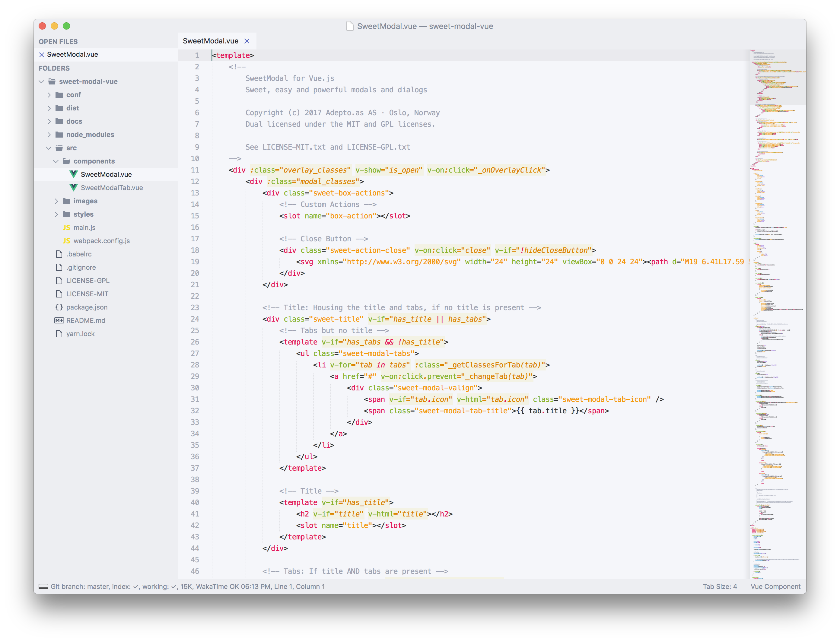This screenshot has height=642, width=840.
Task: Click the braces icon beside package.json
Action: pyautogui.click(x=59, y=307)
